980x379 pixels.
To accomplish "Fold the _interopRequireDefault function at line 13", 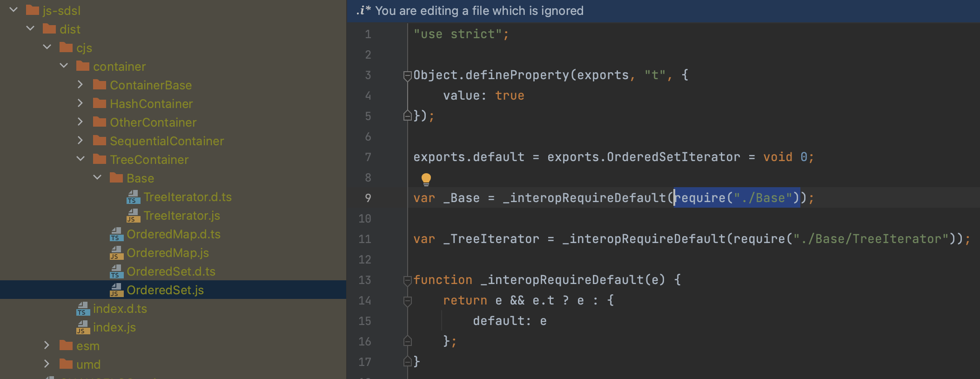I will coord(407,280).
